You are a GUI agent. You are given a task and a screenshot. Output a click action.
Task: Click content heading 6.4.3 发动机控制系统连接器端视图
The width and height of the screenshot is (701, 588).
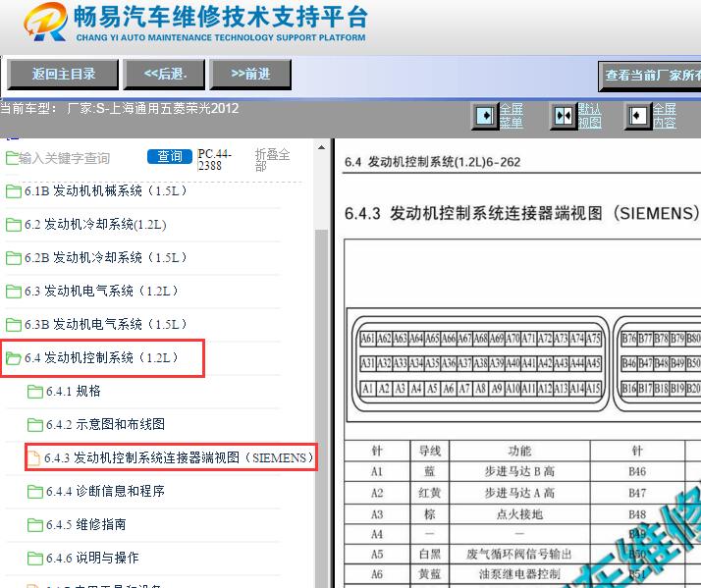point(521,213)
